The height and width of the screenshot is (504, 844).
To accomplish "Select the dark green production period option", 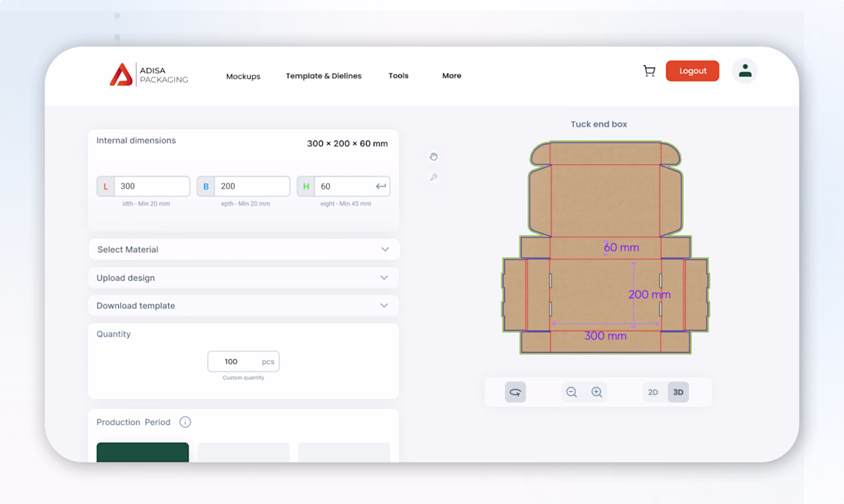I will [x=143, y=453].
